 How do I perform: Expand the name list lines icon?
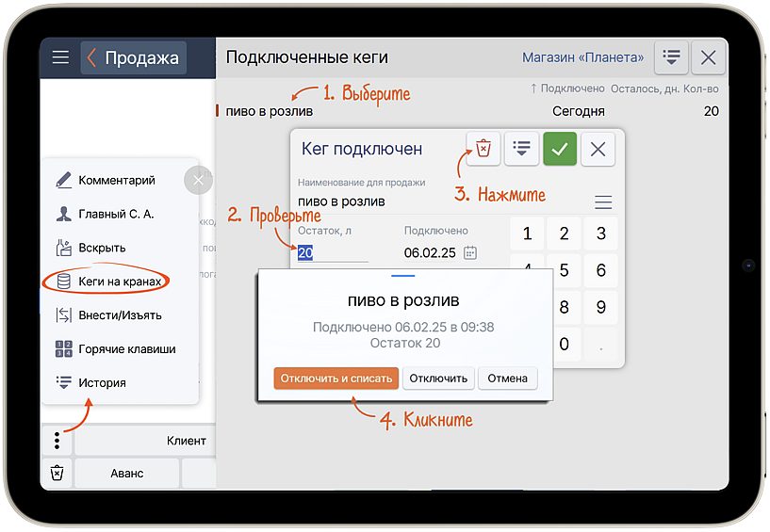603,202
